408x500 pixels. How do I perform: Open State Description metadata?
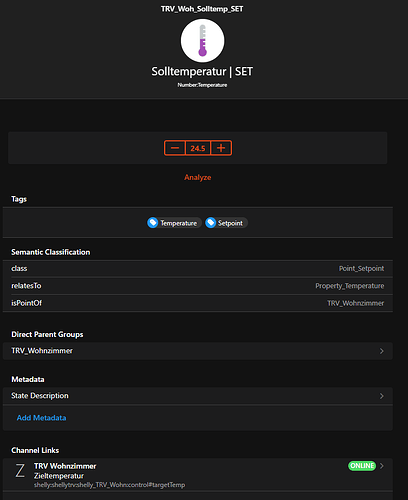pos(198,396)
